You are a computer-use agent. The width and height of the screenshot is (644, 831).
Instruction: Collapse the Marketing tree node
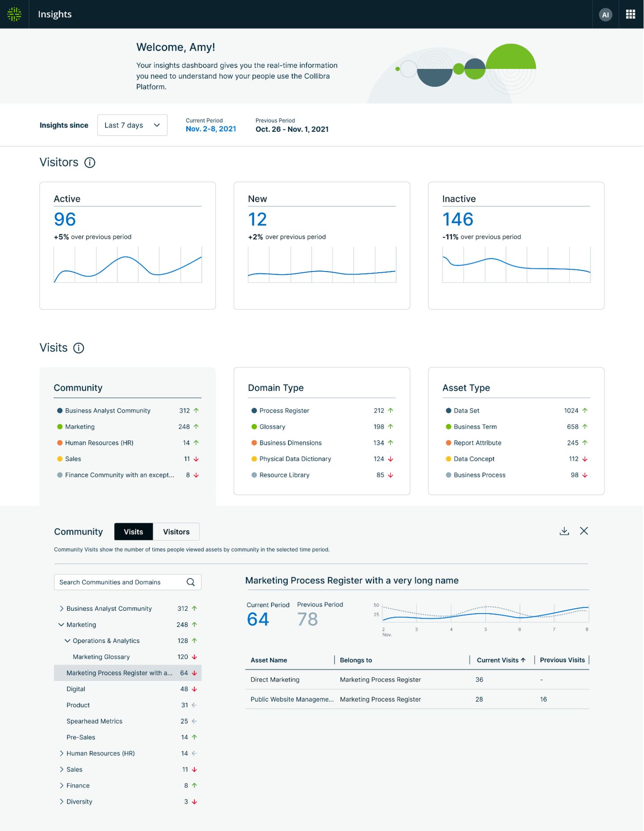coord(61,625)
